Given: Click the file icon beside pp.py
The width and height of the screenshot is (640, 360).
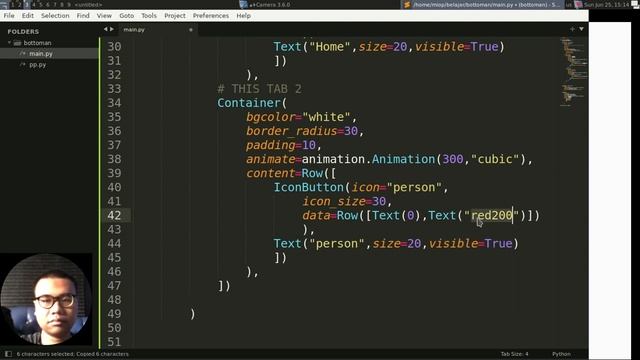Looking at the screenshot, I should point(22,64).
